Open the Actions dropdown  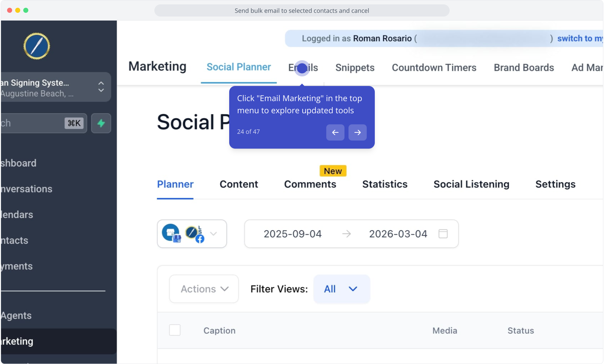(x=204, y=289)
